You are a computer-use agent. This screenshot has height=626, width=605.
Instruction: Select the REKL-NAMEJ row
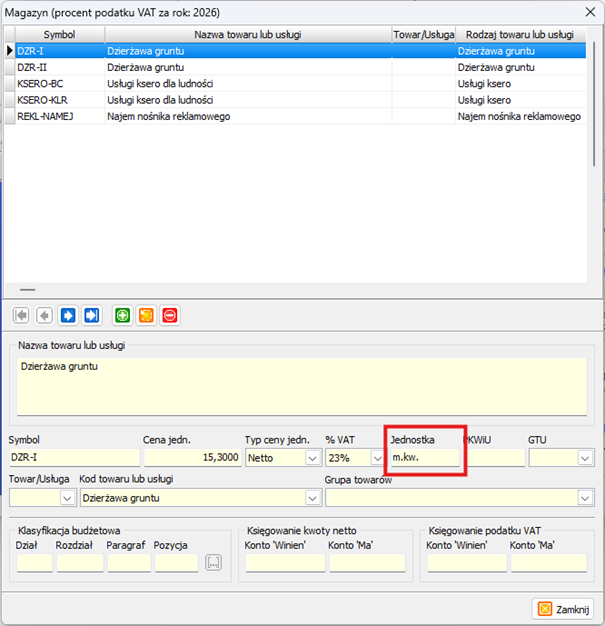click(x=58, y=117)
